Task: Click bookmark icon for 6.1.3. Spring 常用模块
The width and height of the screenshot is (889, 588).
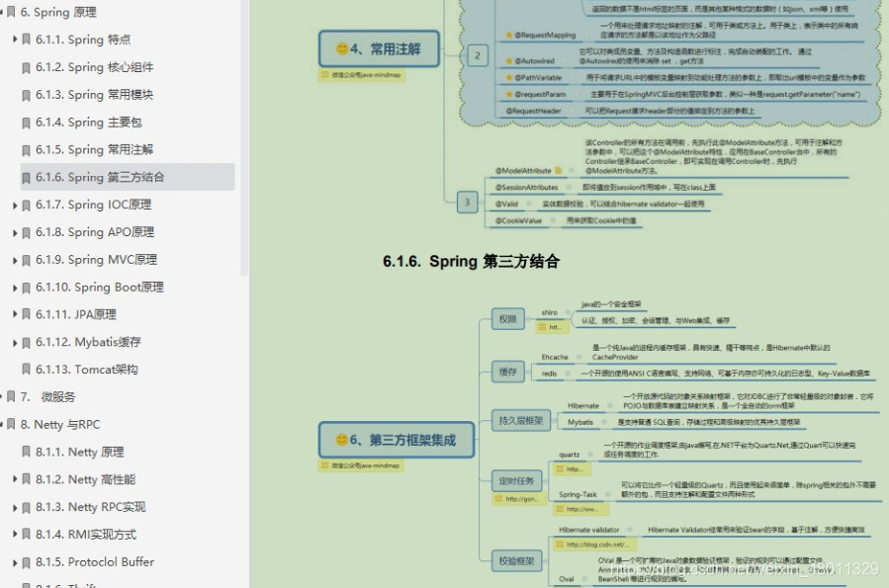Action: [26, 95]
